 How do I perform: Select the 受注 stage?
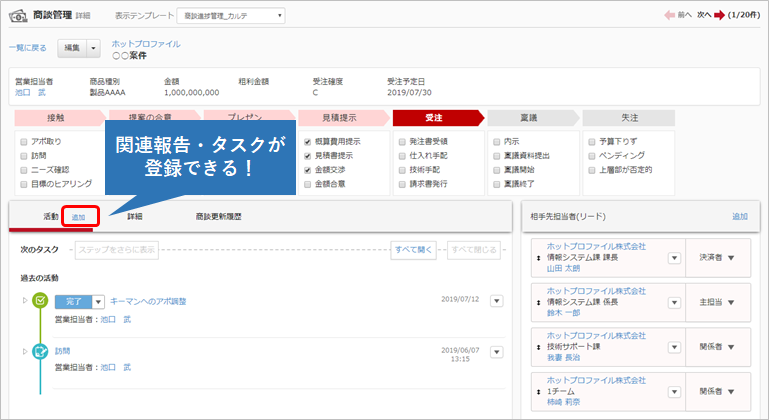[x=436, y=118]
